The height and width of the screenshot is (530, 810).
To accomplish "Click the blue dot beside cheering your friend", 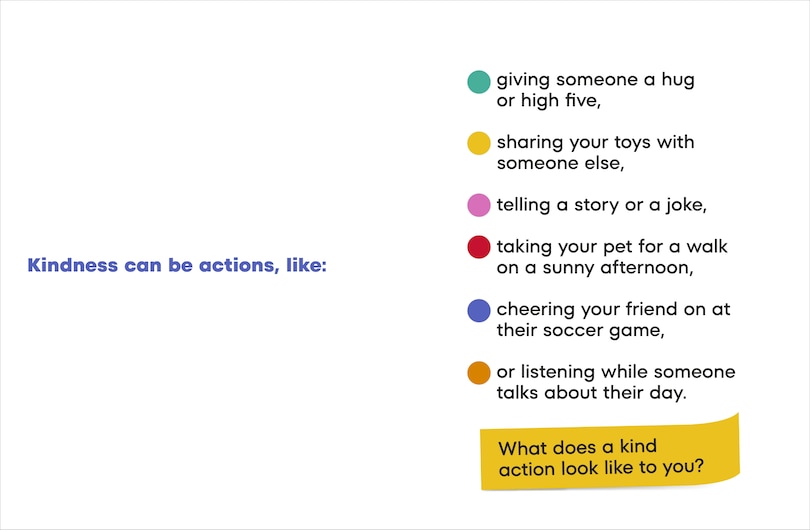I will tap(479, 310).
